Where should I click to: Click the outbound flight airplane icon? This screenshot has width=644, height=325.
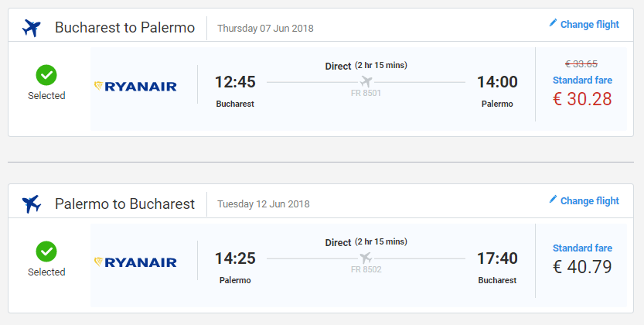(x=32, y=28)
